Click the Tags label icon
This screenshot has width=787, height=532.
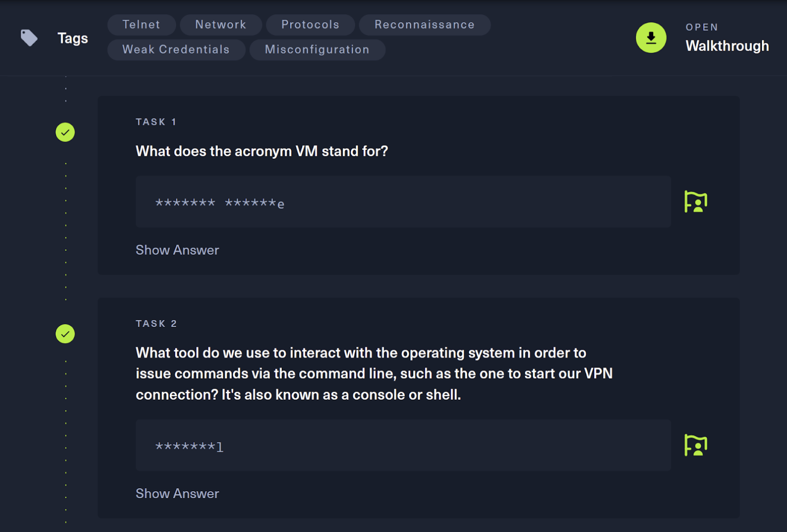pyautogui.click(x=29, y=38)
